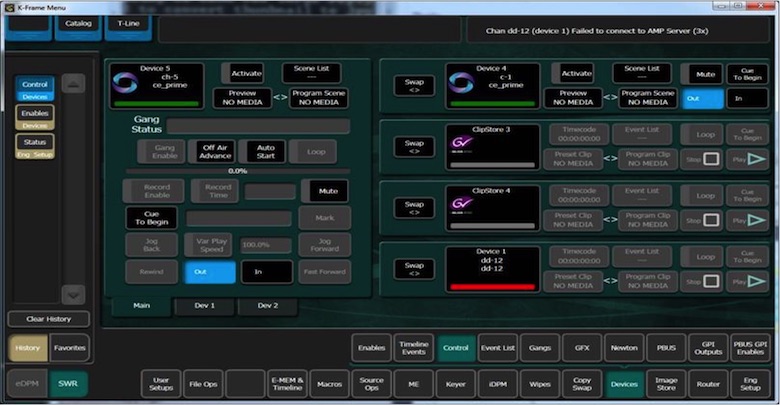Screen dimensions: 780x405
Task: Click the Clear History button
Action: click(x=48, y=320)
